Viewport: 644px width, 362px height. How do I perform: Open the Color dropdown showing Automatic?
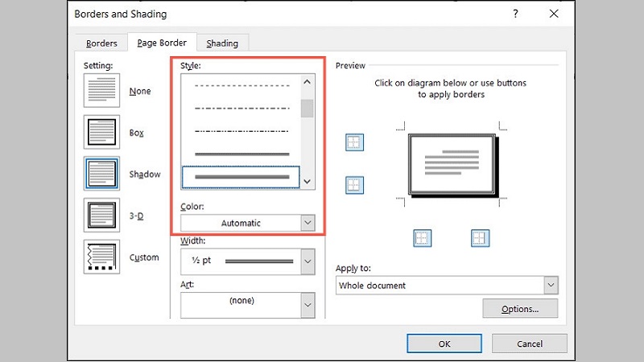pyautogui.click(x=248, y=223)
